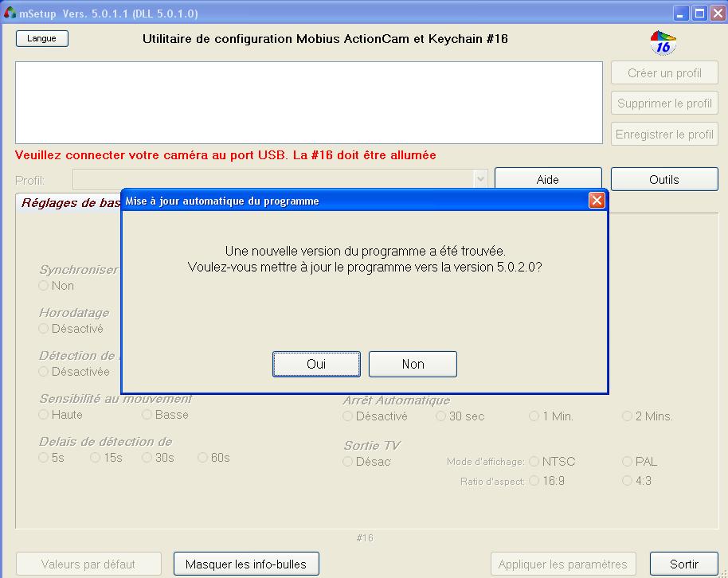Minimize the mSetup window
This screenshot has width=728, height=578.
(681, 13)
